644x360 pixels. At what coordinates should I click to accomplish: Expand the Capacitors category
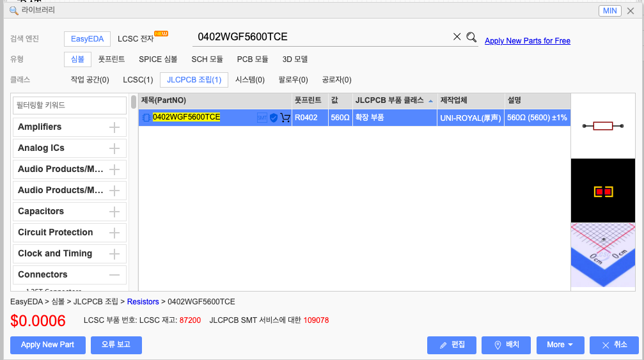click(114, 212)
